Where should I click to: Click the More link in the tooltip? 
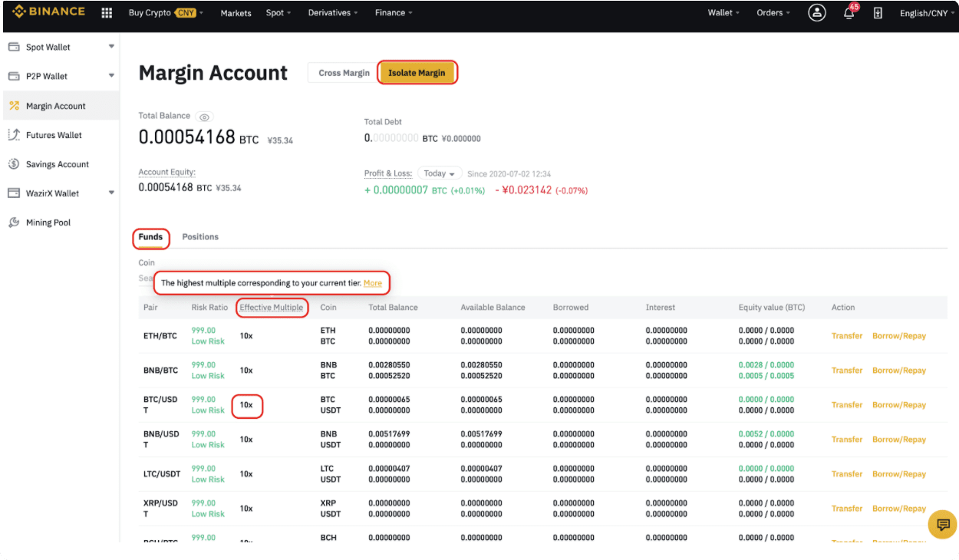(373, 283)
